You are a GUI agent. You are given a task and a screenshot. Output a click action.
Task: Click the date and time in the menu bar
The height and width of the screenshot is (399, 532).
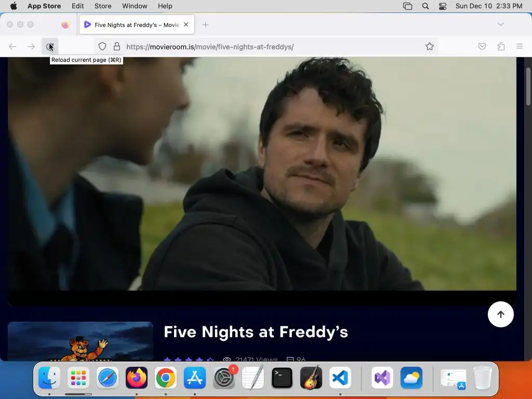coord(489,6)
